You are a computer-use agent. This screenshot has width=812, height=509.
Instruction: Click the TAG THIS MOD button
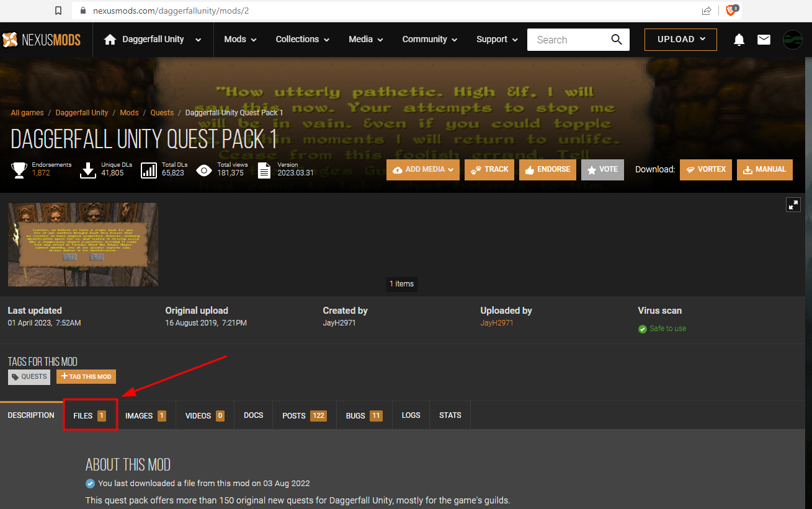coord(86,376)
